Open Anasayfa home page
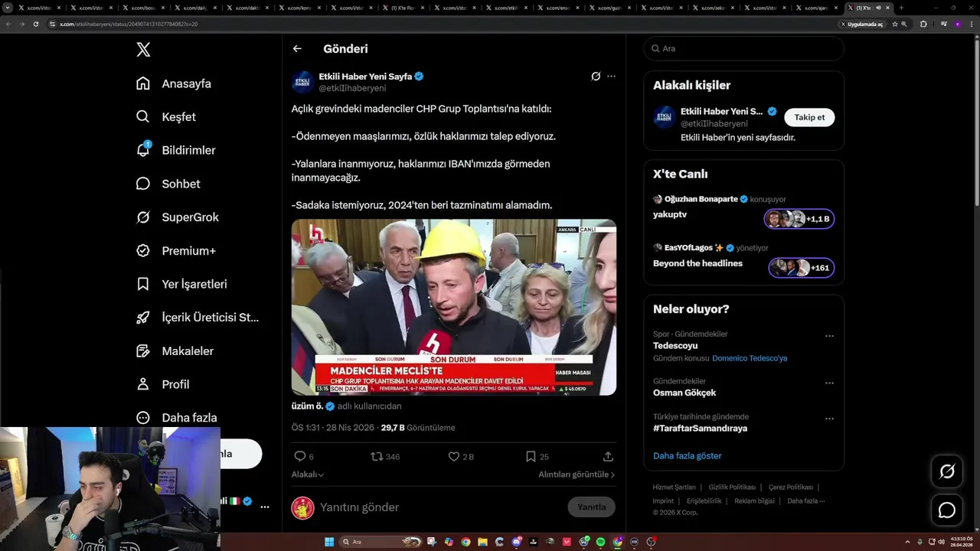The width and height of the screenshot is (980, 551). (x=174, y=83)
